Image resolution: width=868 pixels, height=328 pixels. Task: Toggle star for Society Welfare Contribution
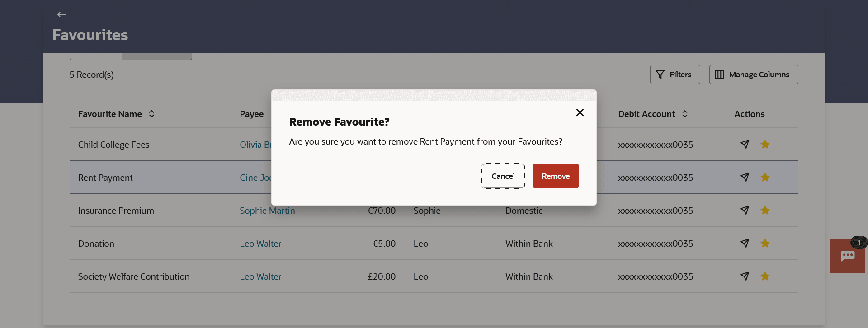click(x=765, y=276)
